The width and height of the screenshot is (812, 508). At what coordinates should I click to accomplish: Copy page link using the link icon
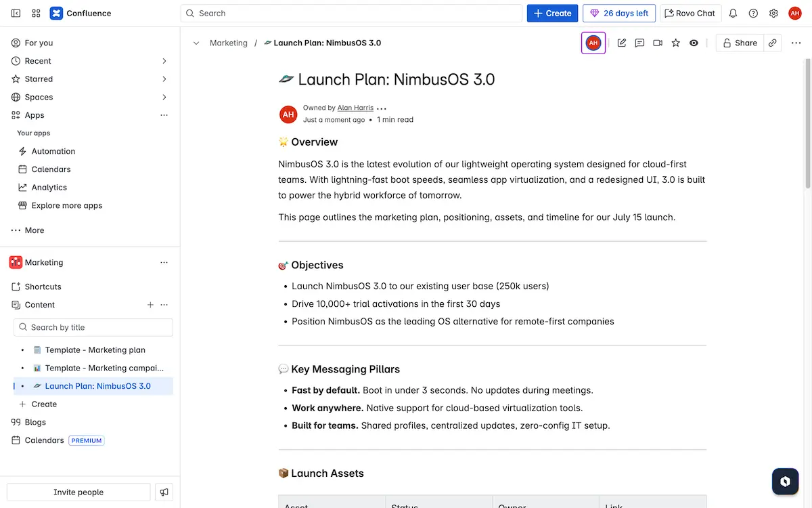772,43
